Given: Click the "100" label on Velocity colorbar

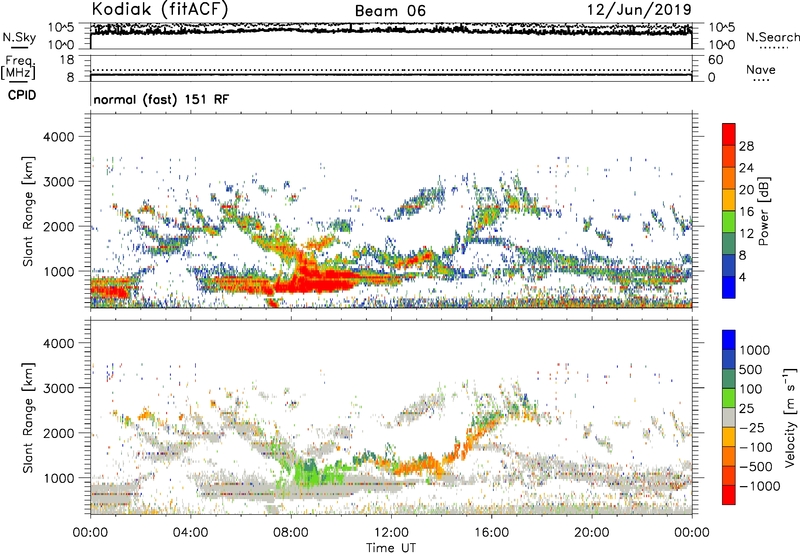Looking at the screenshot, I should pyautogui.click(x=751, y=389).
